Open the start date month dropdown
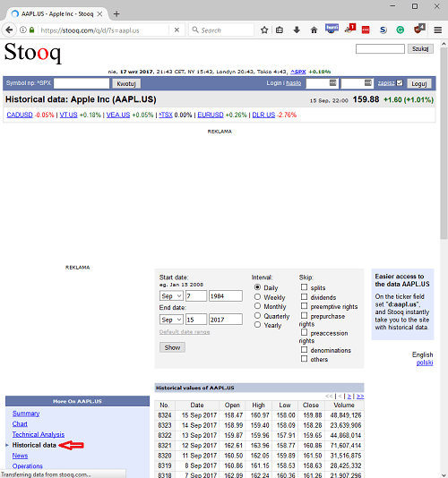The height and width of the screenshot is (478, 448). coord(171,295)
